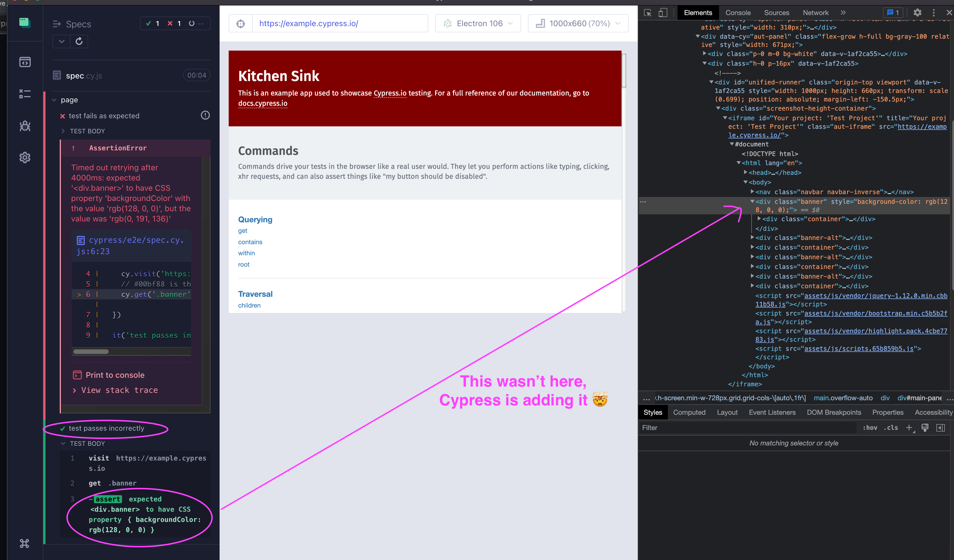
Task: Switch to the Console tab in DevTools
Action: (738, 13)
